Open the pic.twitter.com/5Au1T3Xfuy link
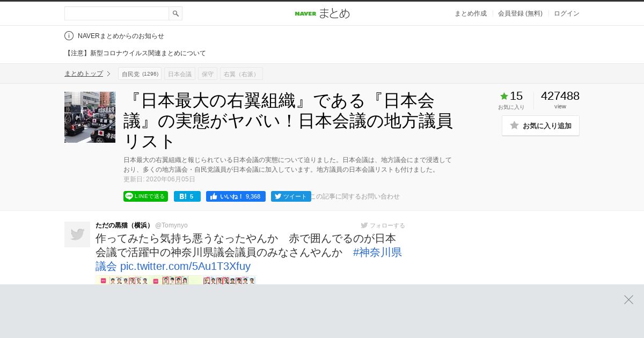 pos(185,266)
